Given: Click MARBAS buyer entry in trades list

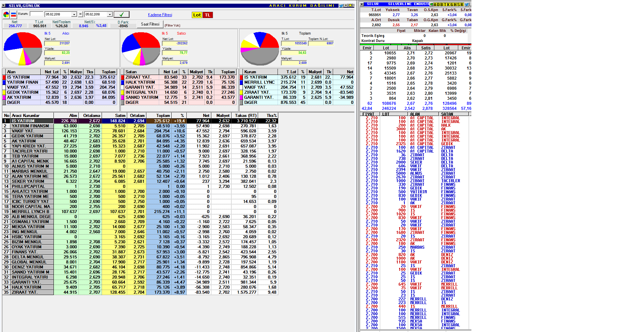Looking at the screenshot, I should pyautogui.click(x=417, y=247).
